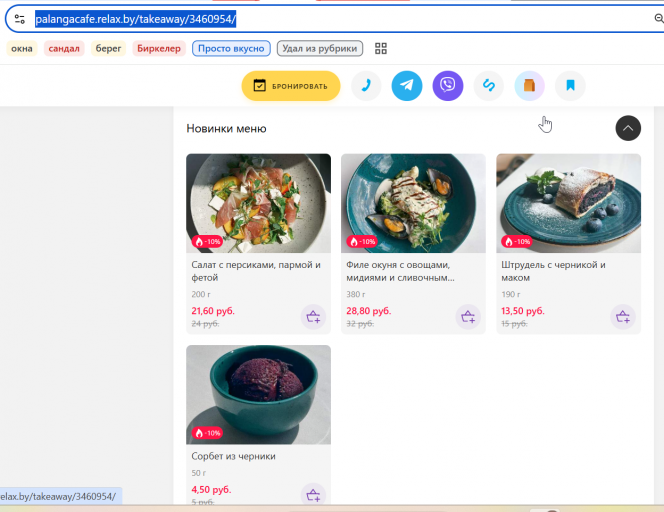This screenshot has height=512, width=664.
Task: Click the blue link chain icon
Action: [489, 86]
